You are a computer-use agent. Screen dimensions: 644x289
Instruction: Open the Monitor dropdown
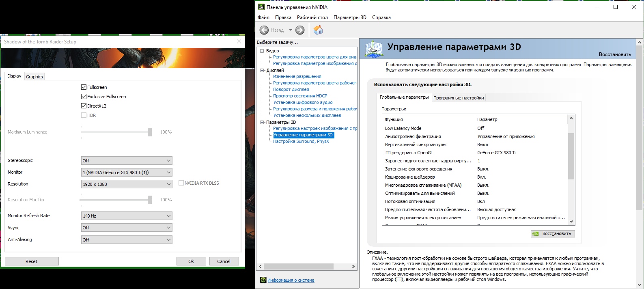pos(127,173)
